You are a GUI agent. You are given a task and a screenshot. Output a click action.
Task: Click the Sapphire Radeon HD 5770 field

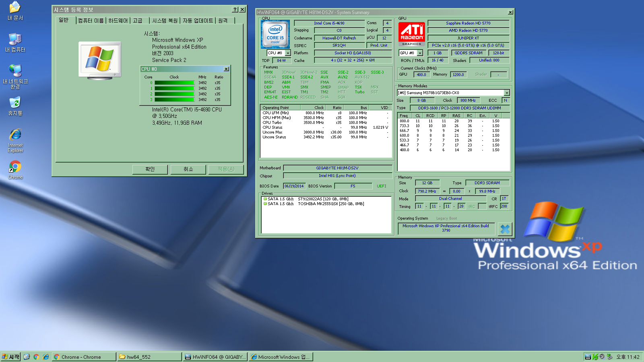(469, 23)
